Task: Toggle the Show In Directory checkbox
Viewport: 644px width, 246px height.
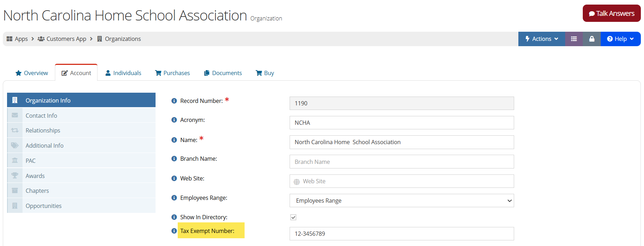Action: tap(293, 217)
